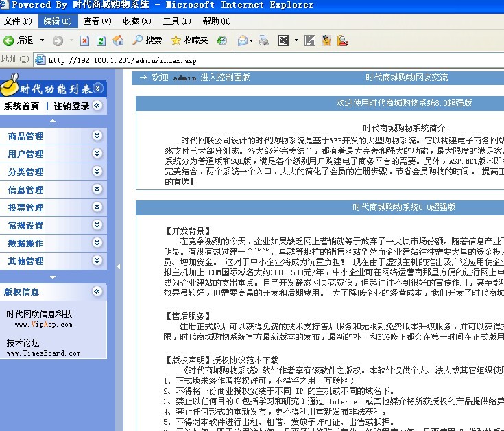
Task: Expand the 常规设置 chevron
Action: coord(97,224)
